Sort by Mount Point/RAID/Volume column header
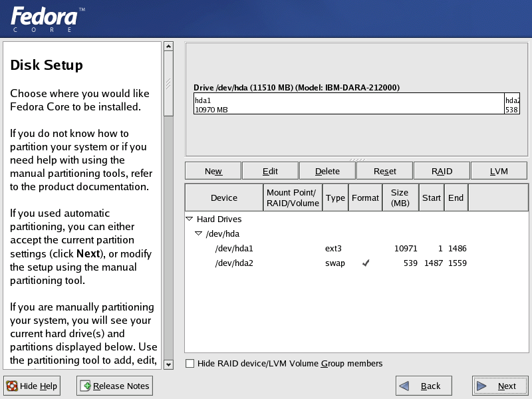This screenshot has height=399, width=532. coord(293,198)
